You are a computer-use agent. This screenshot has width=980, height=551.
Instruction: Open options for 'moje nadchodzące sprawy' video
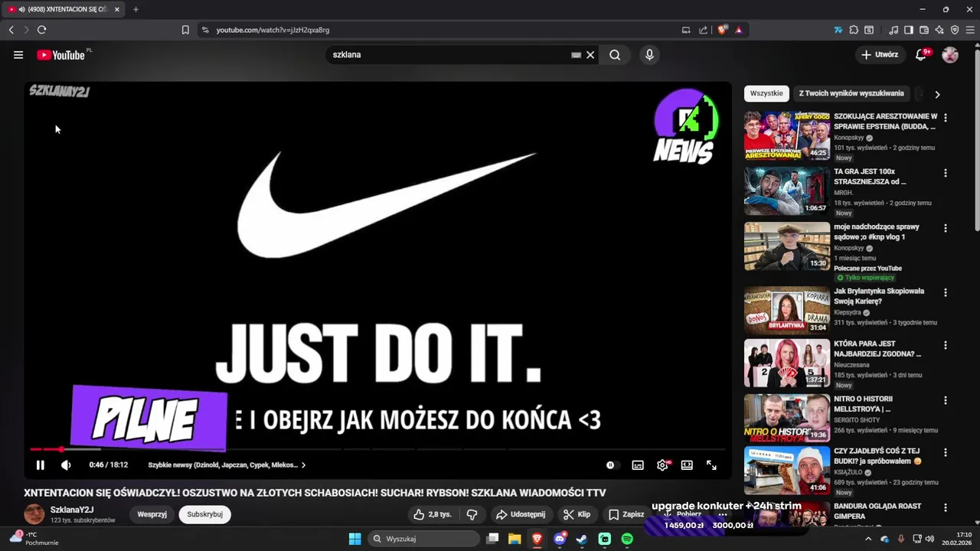[946, 228]
